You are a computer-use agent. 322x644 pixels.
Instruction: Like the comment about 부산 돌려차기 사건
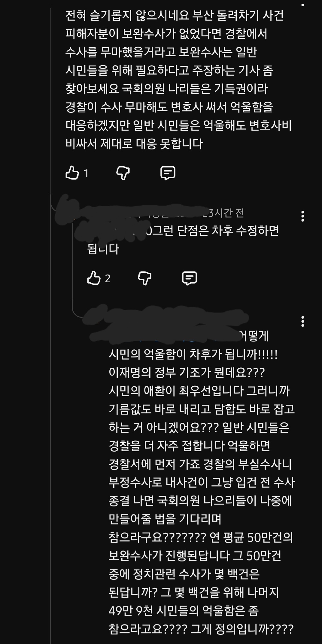72,173
